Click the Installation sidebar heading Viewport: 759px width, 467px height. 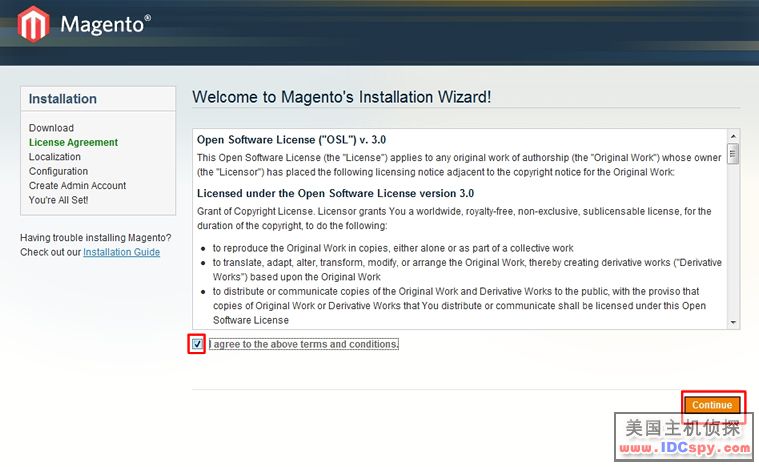point(62,99)
